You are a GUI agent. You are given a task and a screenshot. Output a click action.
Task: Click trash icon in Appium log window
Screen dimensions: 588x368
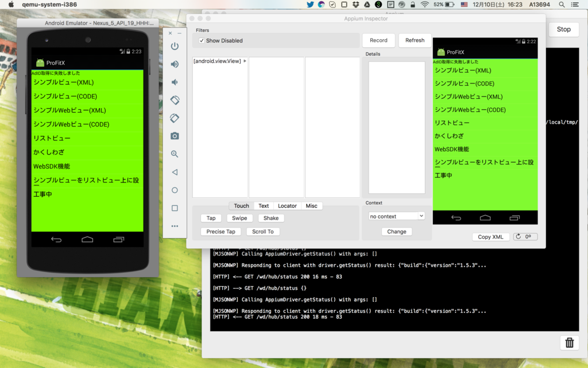coord(569,343)
